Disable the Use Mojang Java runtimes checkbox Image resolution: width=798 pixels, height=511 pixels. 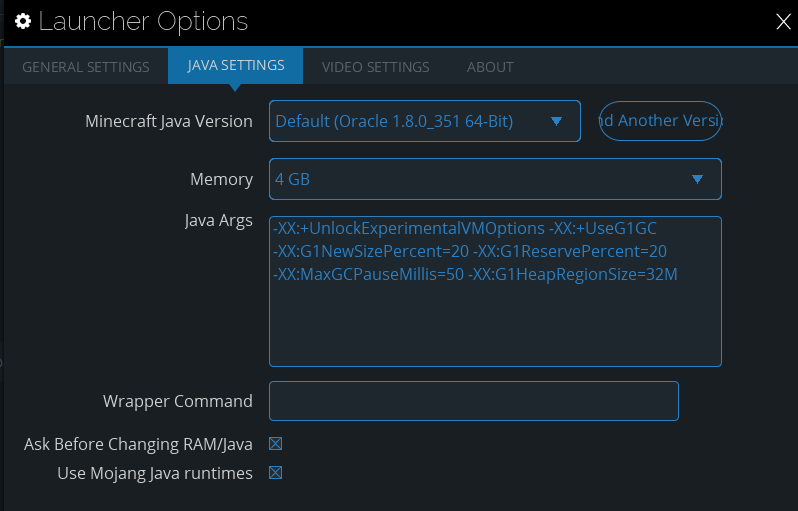276,473
